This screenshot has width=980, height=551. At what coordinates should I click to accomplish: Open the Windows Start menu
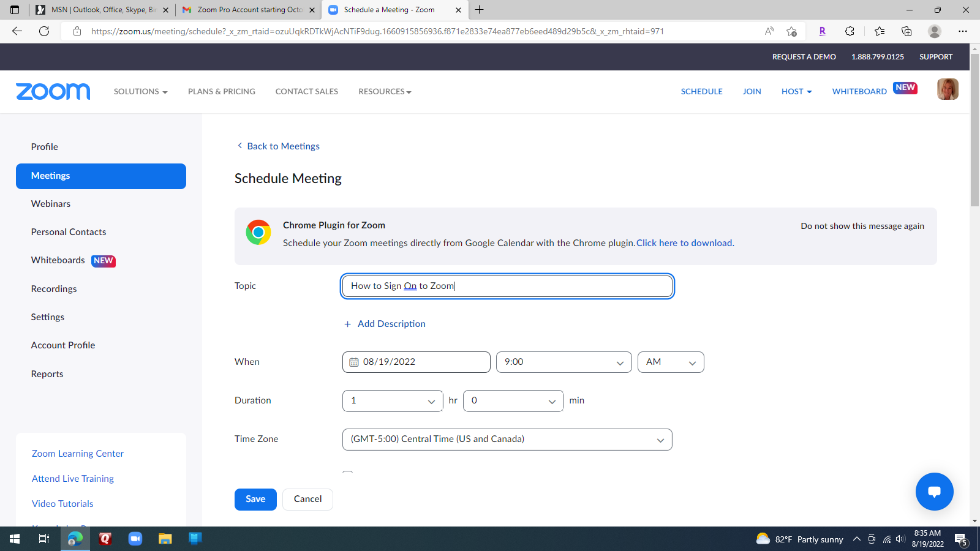15,539
